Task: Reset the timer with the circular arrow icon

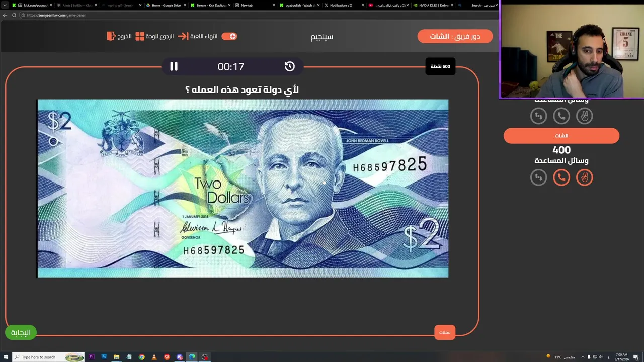Action: coord(289,66)
